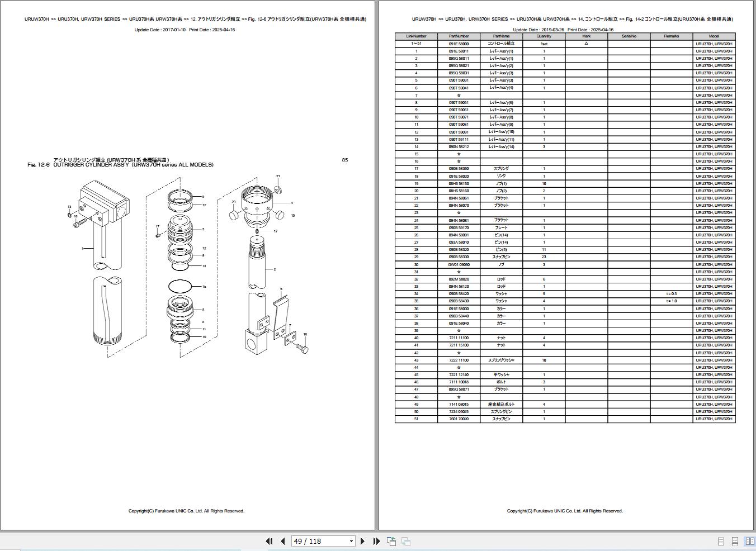Click part number 7141 08015
756x551 pixels.
point(459,404)
